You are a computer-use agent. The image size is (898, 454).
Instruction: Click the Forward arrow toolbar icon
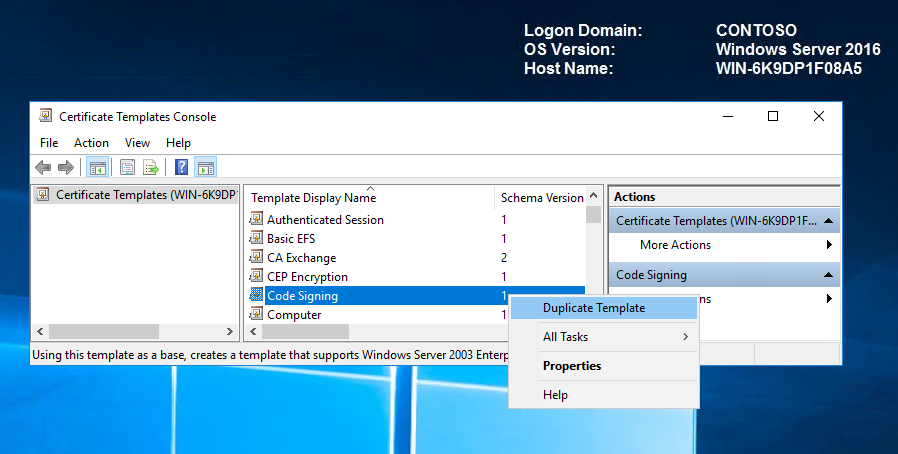tap(66, 168)
